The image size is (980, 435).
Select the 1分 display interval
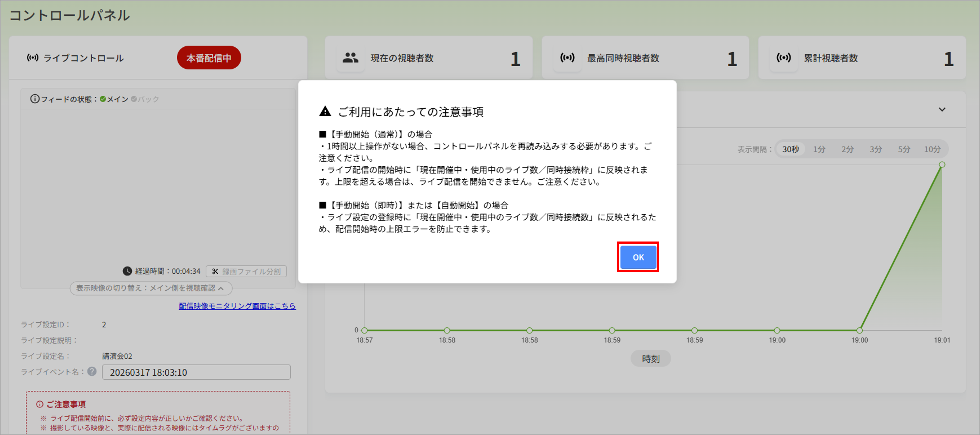pyautogui.click(x=819, y=149)
